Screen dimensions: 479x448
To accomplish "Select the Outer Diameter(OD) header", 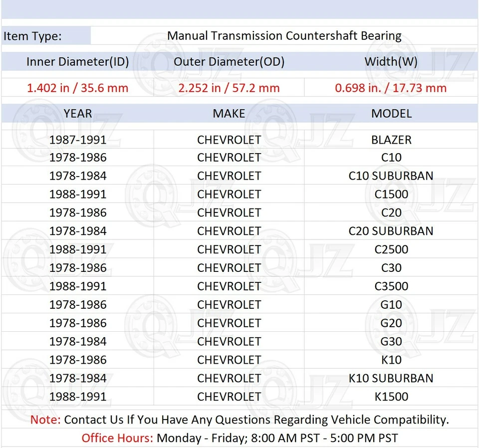I will coord(229,62).
